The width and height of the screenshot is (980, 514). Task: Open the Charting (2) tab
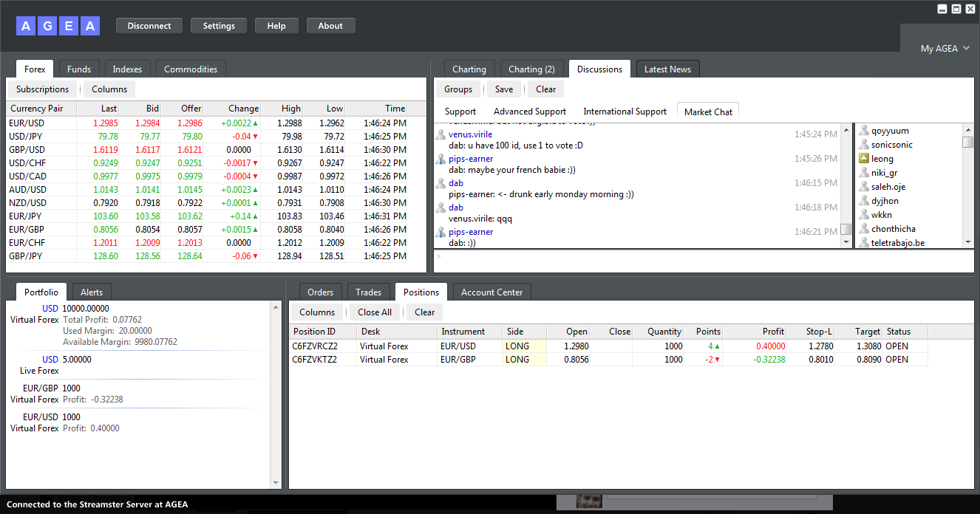click(531, 69)
